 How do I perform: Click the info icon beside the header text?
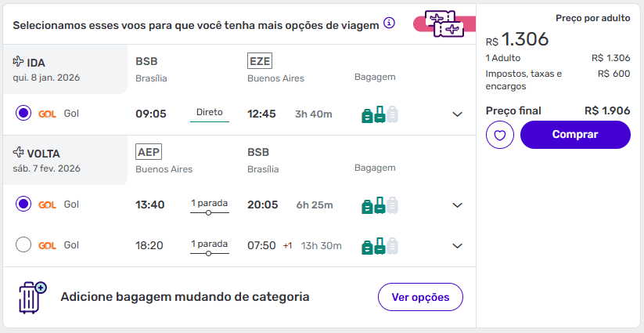pyautogui.click(x=390, y=24)
